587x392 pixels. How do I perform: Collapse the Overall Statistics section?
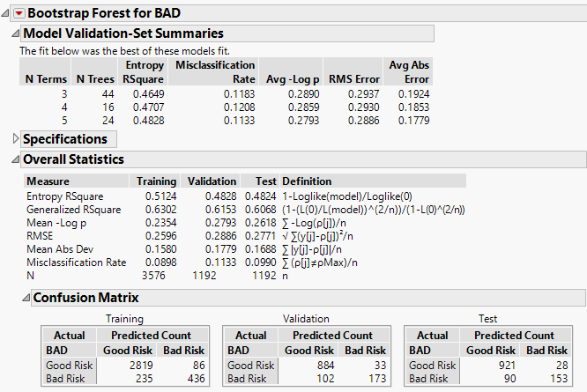click(x=14, y=159)
